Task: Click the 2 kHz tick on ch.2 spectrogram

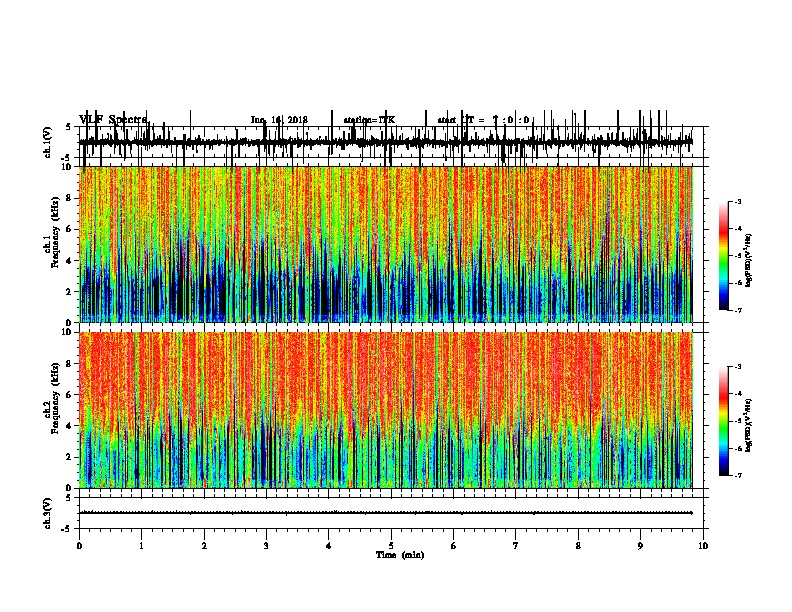Action: [x=70, y=457]
